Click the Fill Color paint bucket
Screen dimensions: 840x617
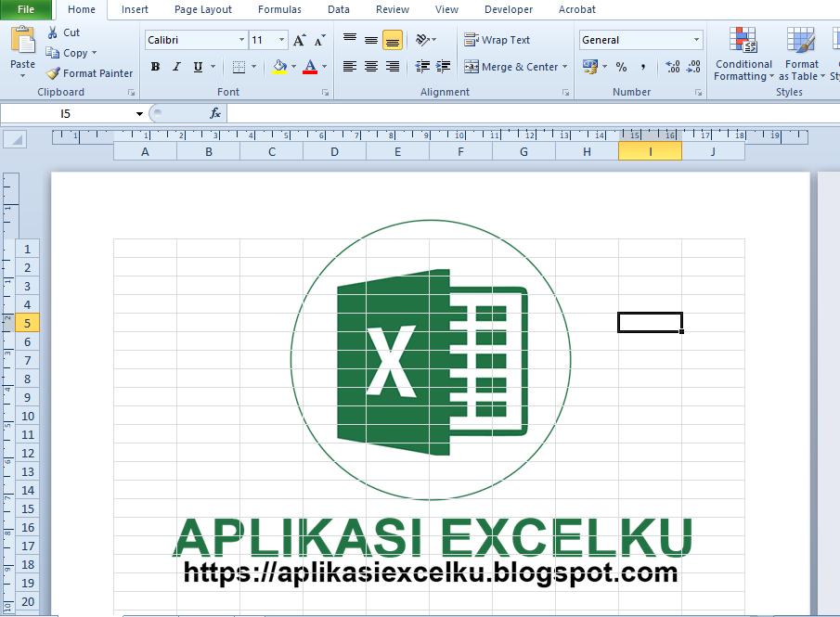coord(279,67)
